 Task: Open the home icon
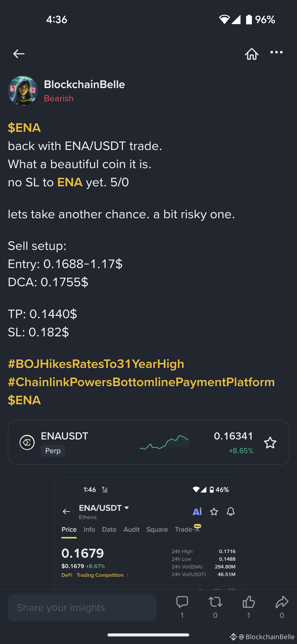pos(252,54)
